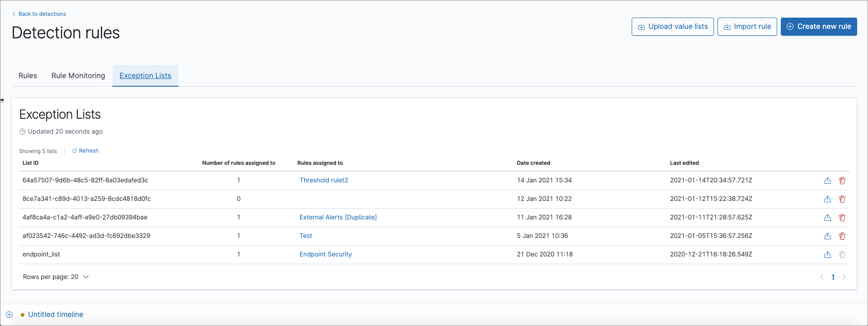Click list ID af023542-746c-4492-ad3d-fc692dbe3329
The image size is (868, 326).
coord(86,236)
